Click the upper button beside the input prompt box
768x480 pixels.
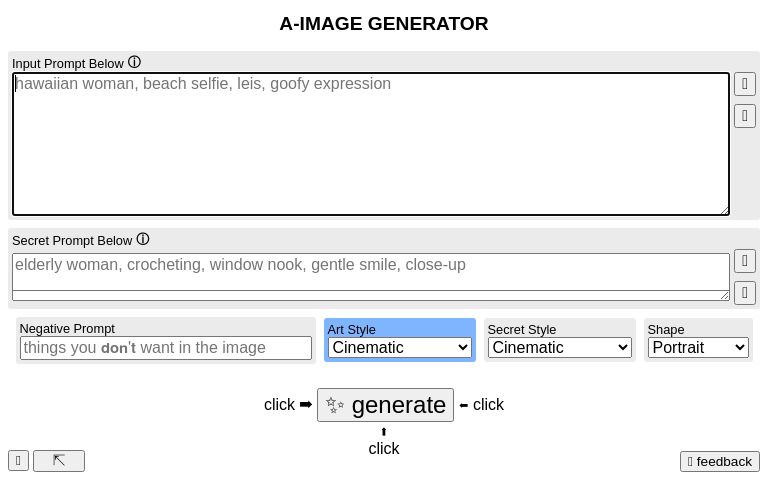point(745,84)
